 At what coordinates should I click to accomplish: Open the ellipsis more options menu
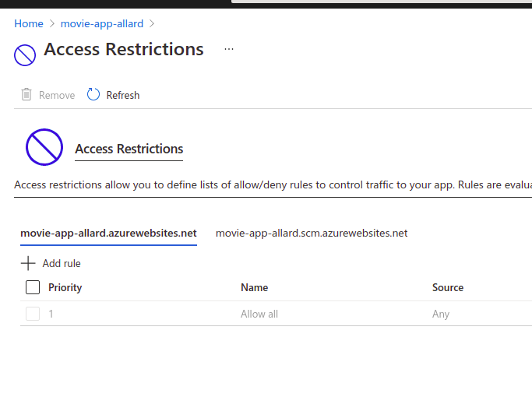coord(228,48)
